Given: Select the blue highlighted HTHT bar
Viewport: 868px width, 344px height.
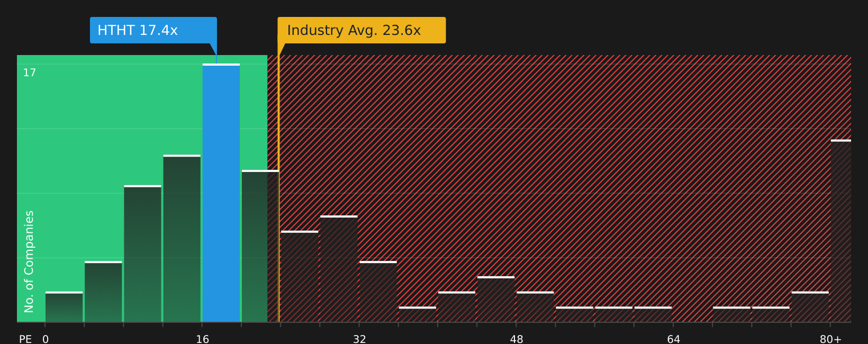Looking at the screenshot, I should [221, 193].
